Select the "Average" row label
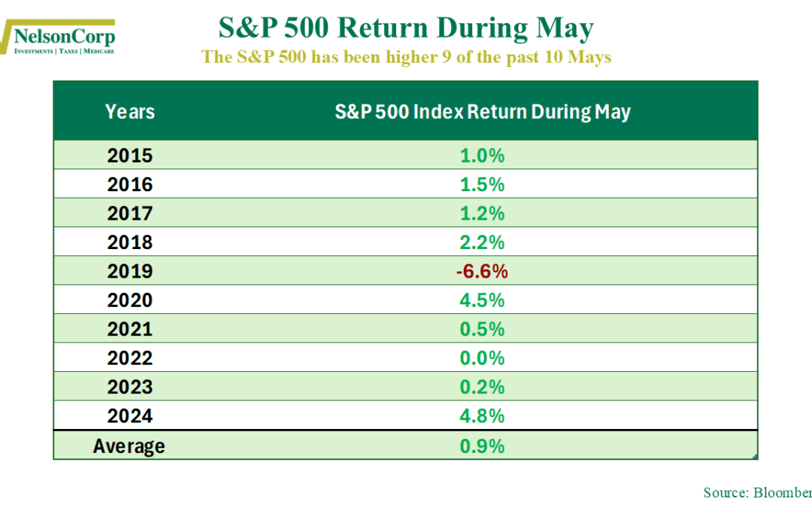This screenshot has width=812, height=508. click(129, 446)
